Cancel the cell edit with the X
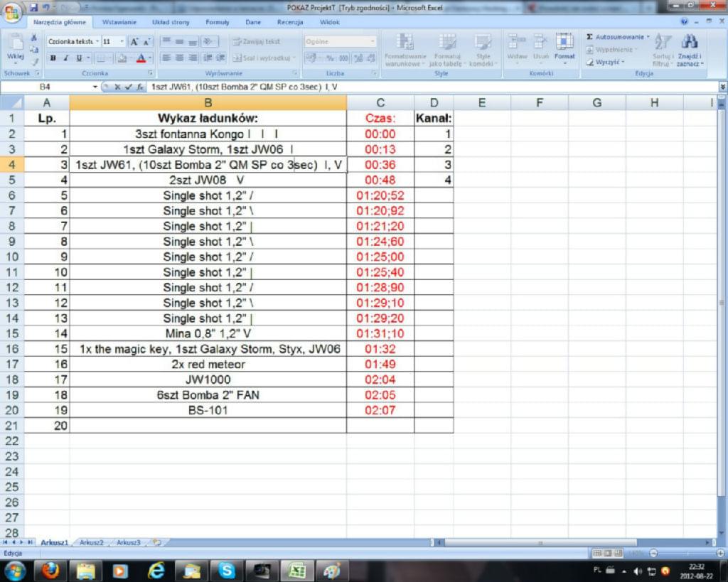 [118, 87]
